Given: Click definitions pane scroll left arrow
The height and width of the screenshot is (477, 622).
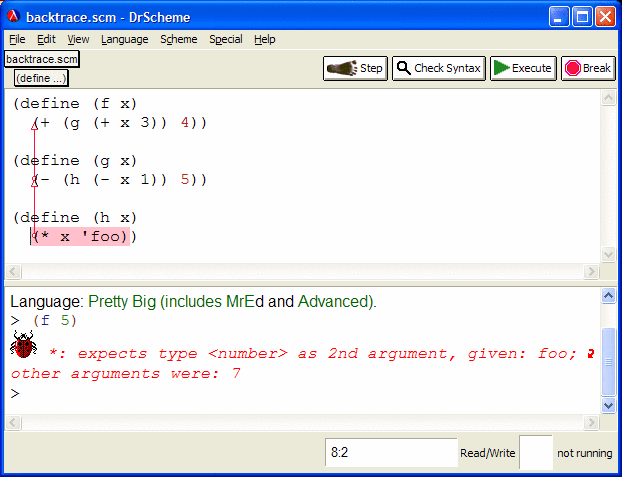Looking at the screenshot, I should coord(13,272).
